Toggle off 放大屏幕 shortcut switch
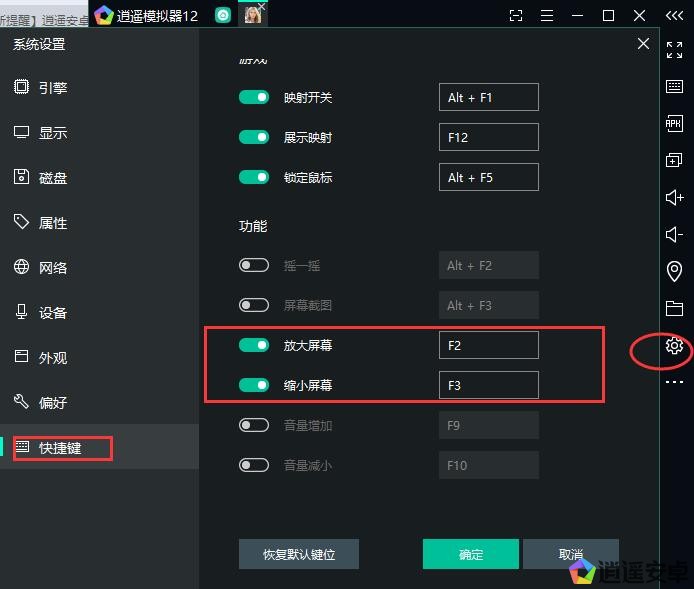The height and width of the screenshot is (589, 694). point(254,345)
